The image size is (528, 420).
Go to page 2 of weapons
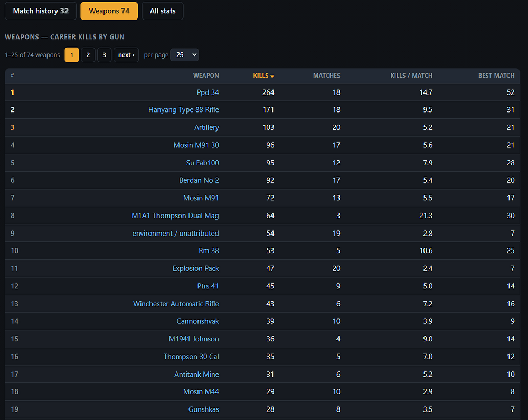click(x=88, y=55)
